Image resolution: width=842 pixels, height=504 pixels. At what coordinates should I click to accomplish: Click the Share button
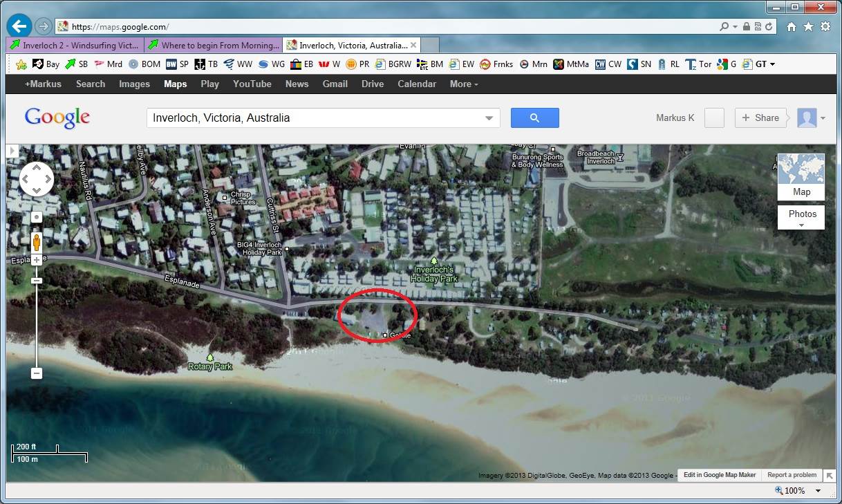tap(760, 118)
